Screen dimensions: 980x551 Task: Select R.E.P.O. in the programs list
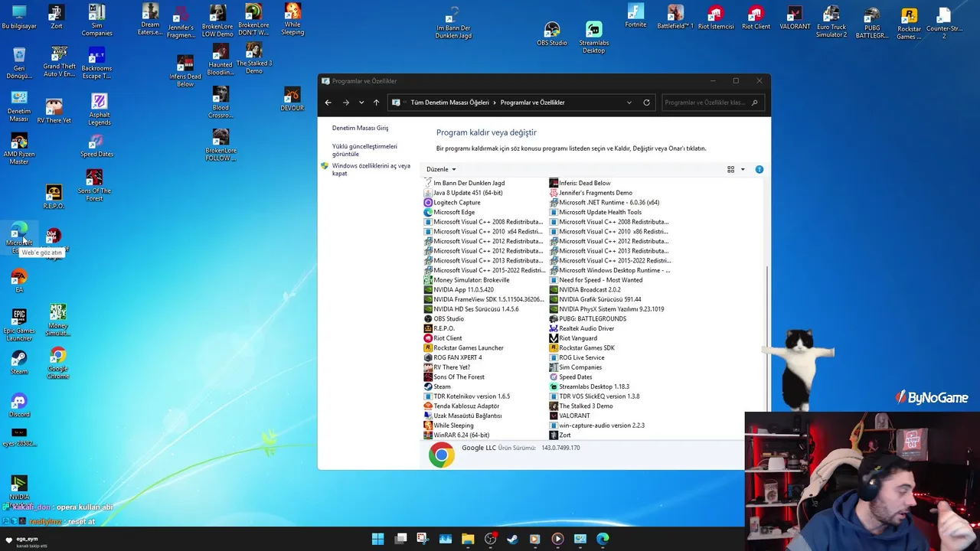tap(444, 328)
